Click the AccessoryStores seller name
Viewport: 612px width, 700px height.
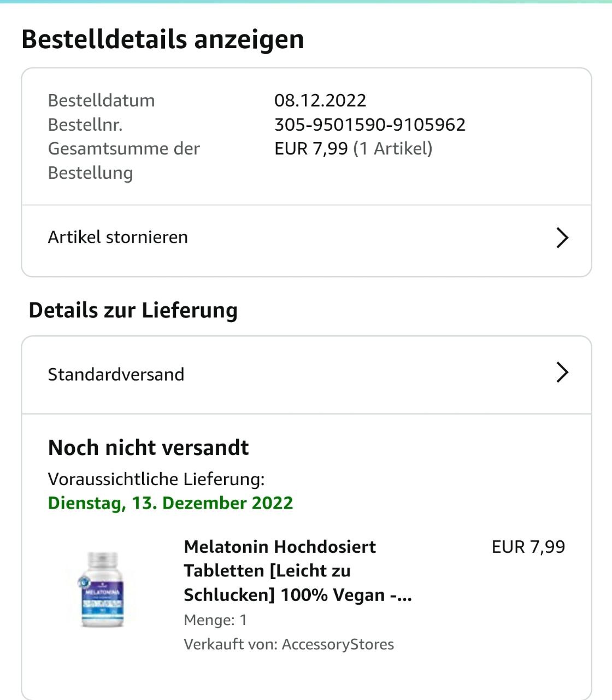(338, 644)
